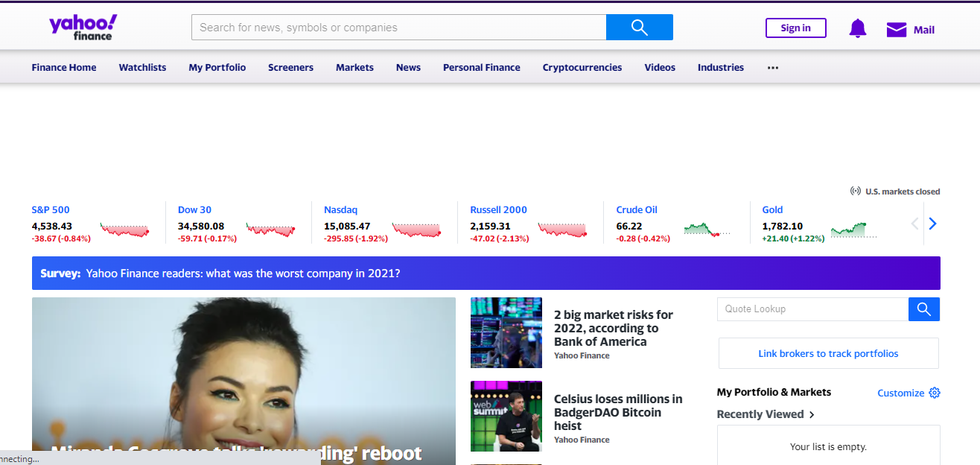Click the Russell 2000 value 2,159.31
Image resolution: width=980 pixels, height=465 pixels.
[x=490, y=226]
